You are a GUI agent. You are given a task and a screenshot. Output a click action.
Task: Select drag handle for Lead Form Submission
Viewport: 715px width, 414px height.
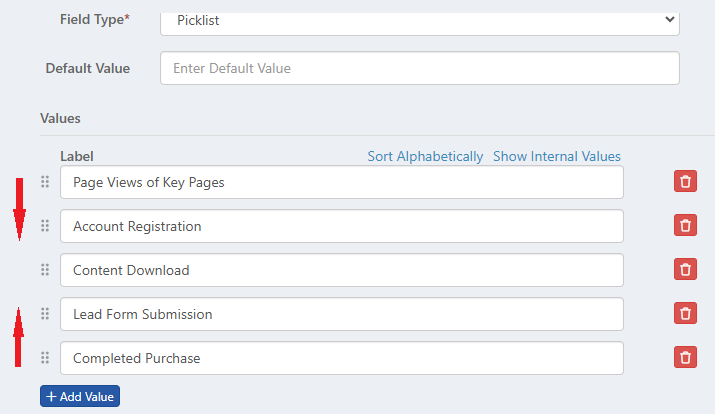45,314
